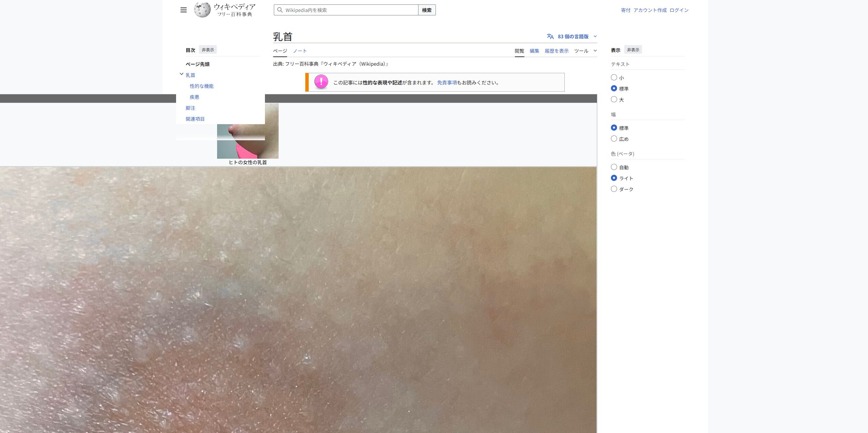This screenshot has width=868, height=433.
Task: Open the main hamburger menu
Action: (184, 10)
